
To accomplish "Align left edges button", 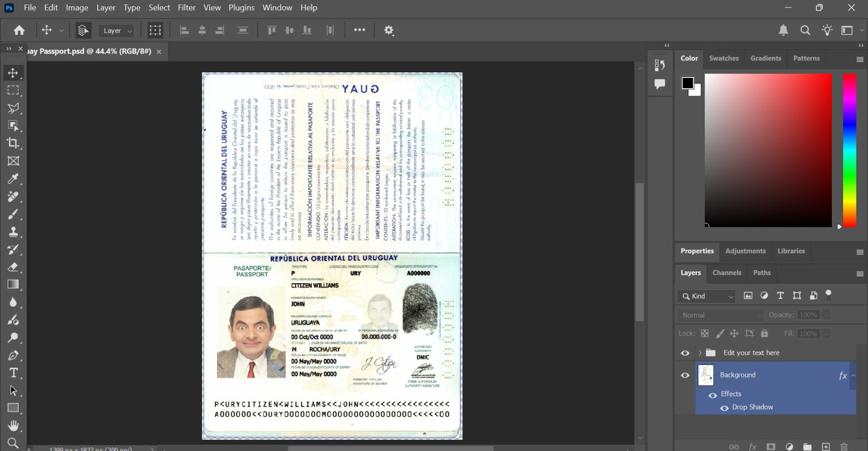I will [184, 31].
